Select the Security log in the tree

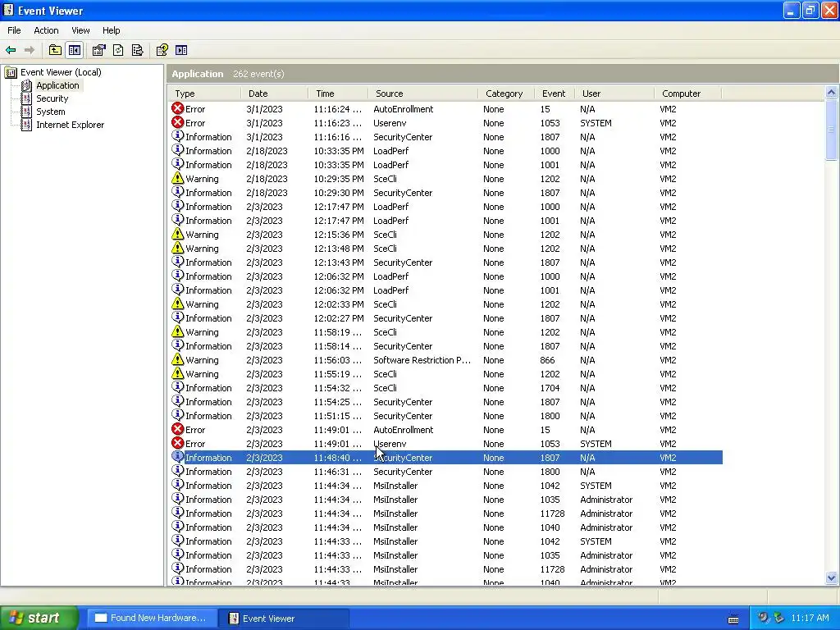(52, 98)
